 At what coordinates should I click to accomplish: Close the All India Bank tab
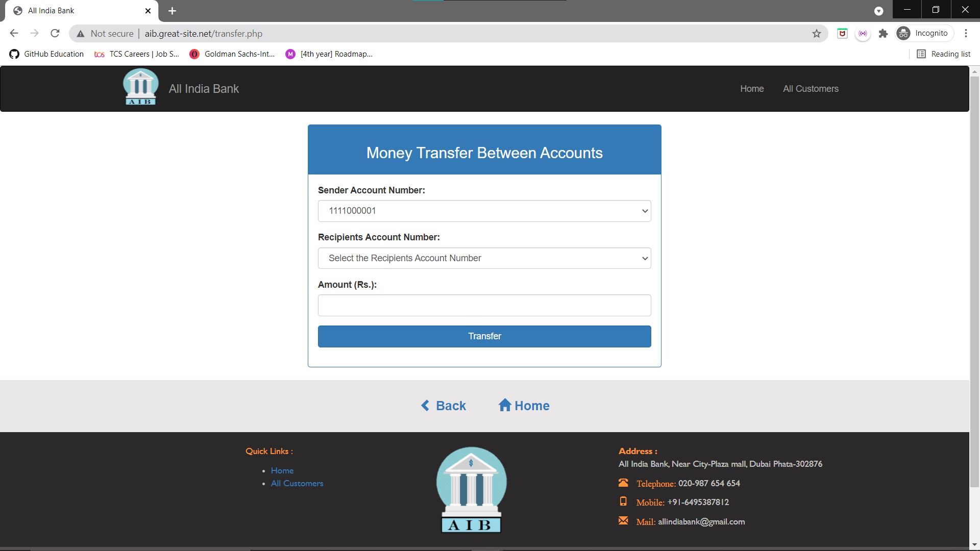click(x=148, y=11)
